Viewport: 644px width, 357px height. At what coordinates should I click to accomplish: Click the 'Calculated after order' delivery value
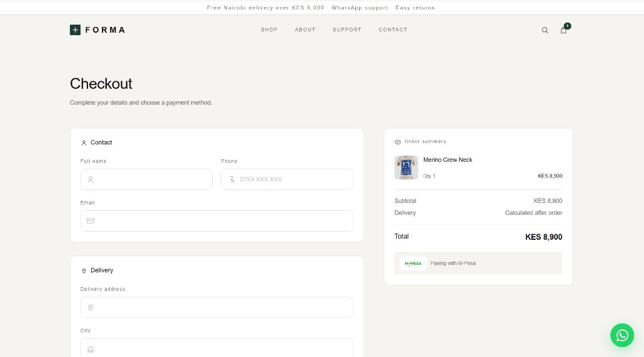click(533, 213)
